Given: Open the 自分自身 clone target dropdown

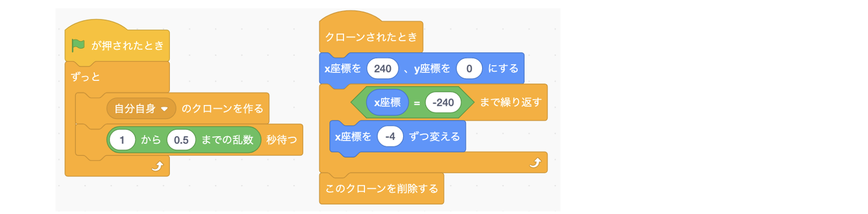Looking at the screenshot, I should tap(141, 109).
